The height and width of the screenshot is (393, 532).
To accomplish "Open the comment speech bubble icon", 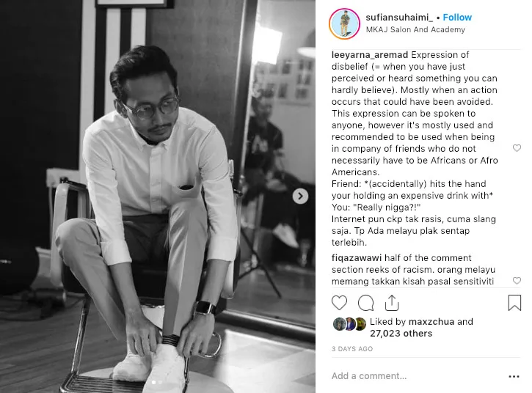I will 365,303.
